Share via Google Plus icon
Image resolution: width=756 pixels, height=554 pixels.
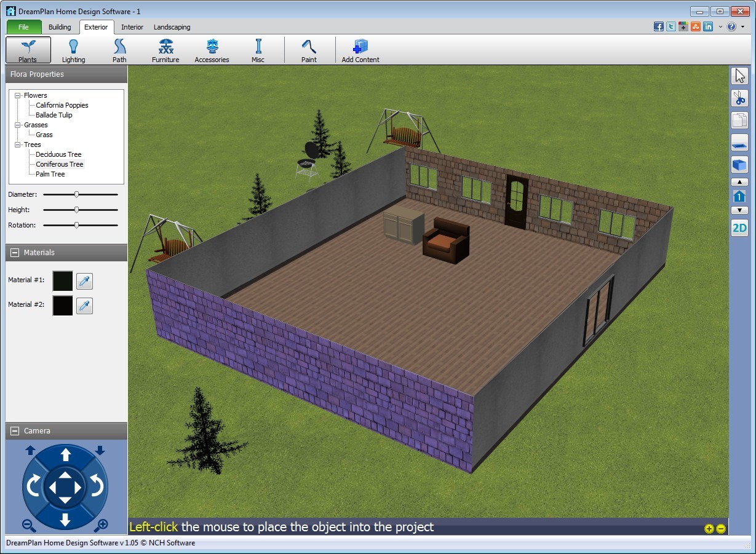tap(683, 26)
